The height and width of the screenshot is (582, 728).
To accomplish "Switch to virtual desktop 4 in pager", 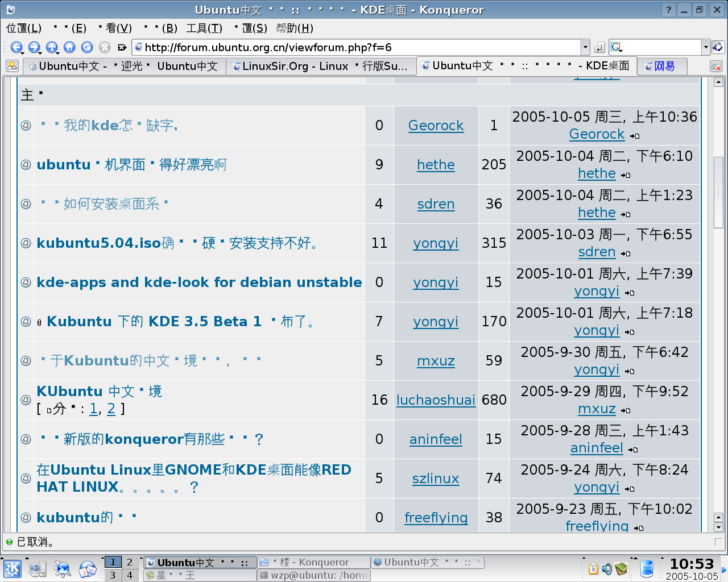I will point(130,575).
